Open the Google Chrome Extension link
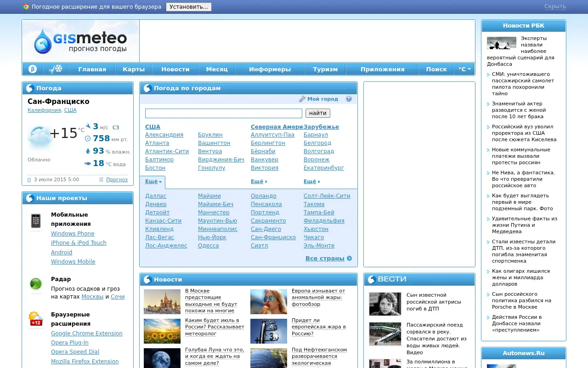 [87, 333]
